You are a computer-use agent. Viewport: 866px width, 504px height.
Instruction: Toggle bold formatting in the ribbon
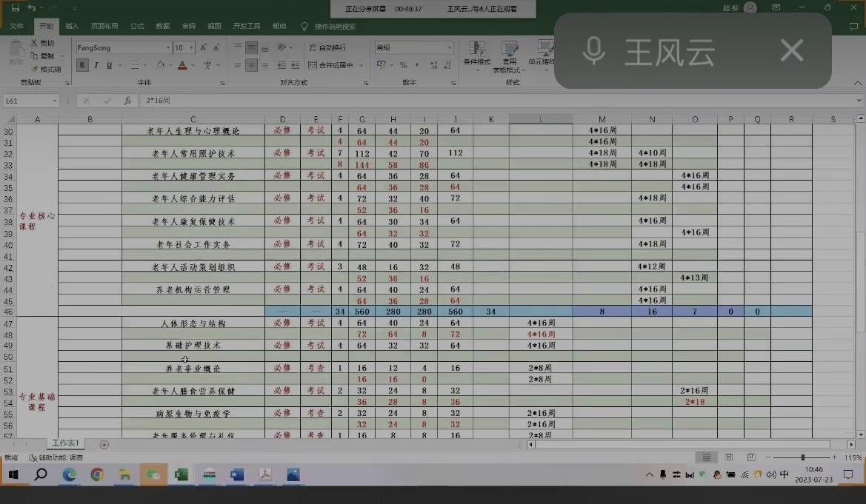click(82, 65)
